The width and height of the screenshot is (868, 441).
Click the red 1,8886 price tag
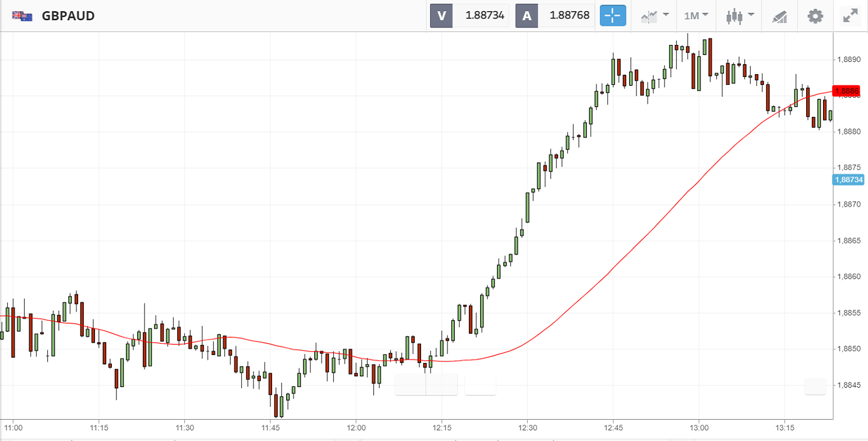(x=846, y=91)
